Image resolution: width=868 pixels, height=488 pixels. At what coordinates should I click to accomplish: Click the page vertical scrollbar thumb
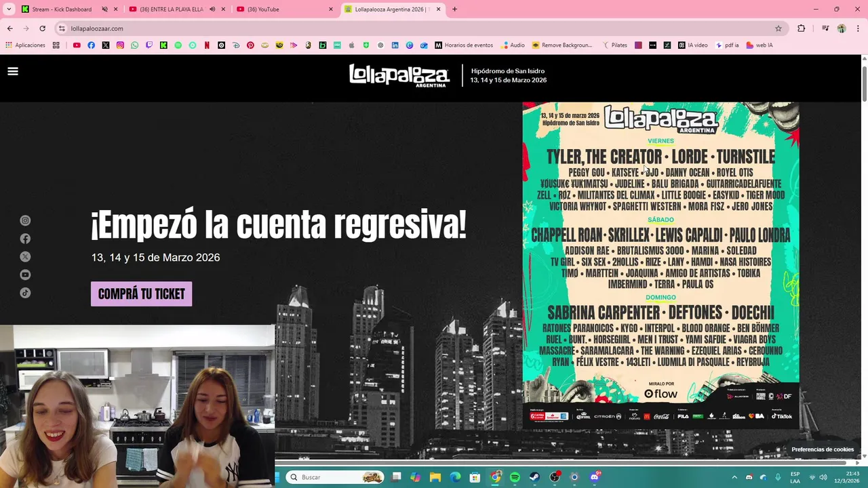click(864, 85)
